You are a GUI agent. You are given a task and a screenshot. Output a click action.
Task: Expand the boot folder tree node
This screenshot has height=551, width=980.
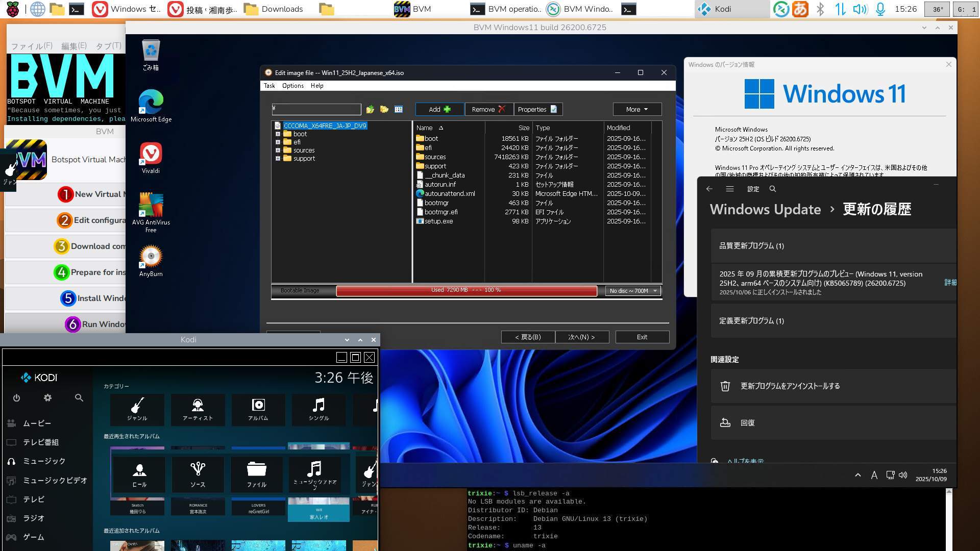(278, 134)
